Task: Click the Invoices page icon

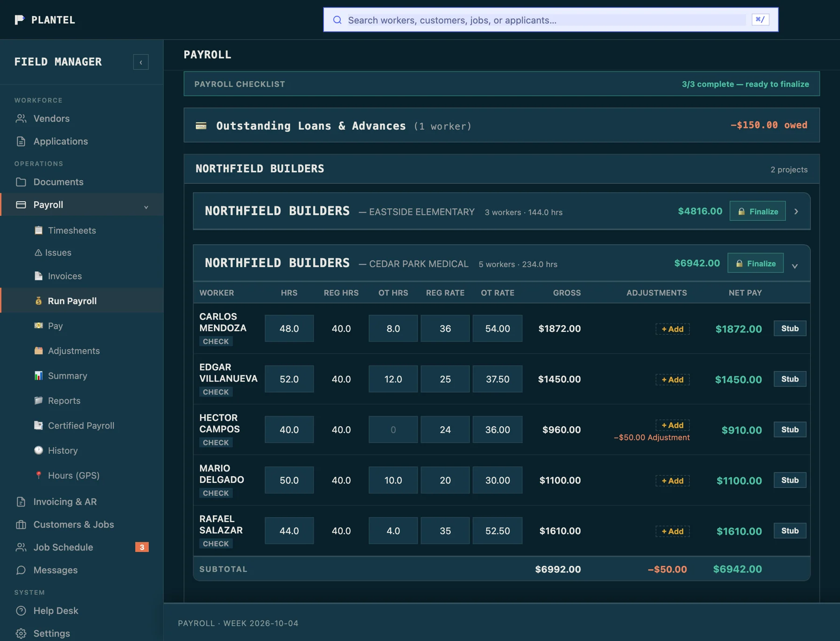Action: 39,276
